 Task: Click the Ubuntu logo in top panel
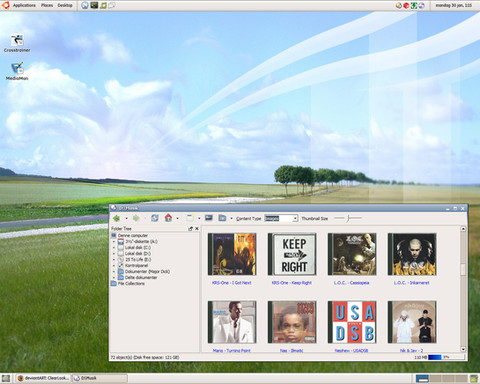click(5, 5)
